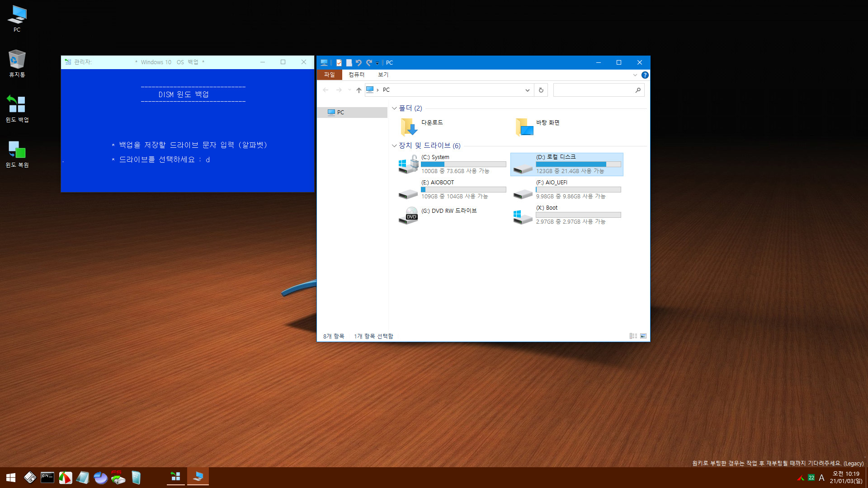
Task: Select PC in the navigation pane
Action: click(352, 113)
